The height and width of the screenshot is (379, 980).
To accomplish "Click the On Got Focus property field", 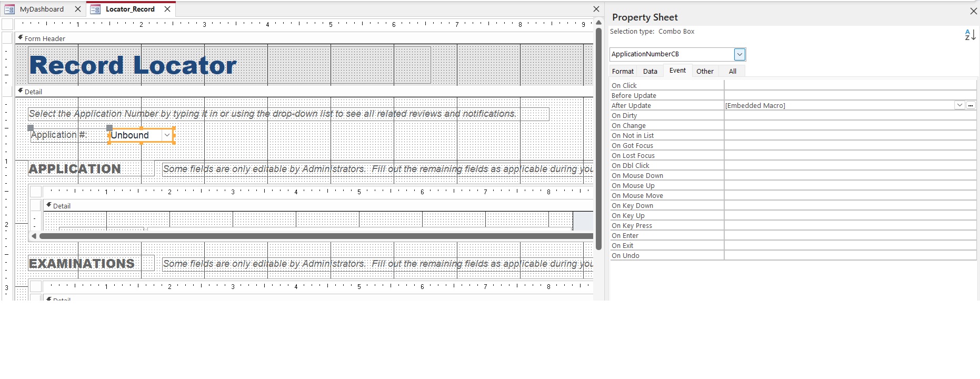I will [x=850, y=145].
